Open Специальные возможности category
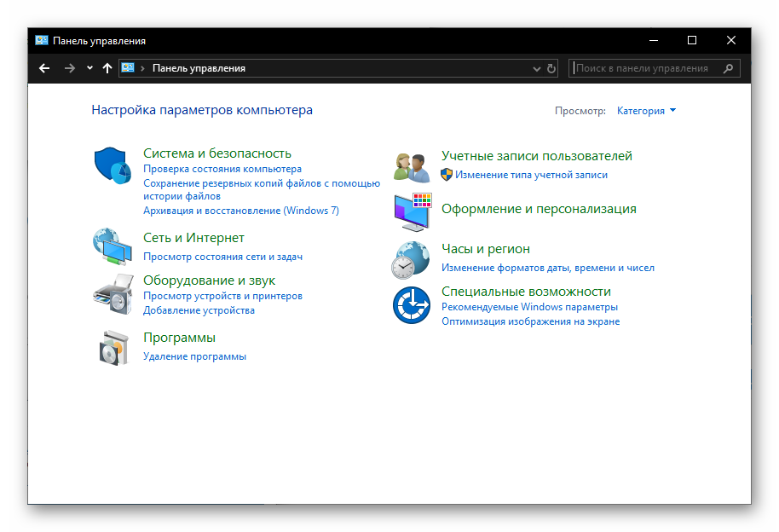This screenshot has height=532, width=779. click(x=526, y=292)
